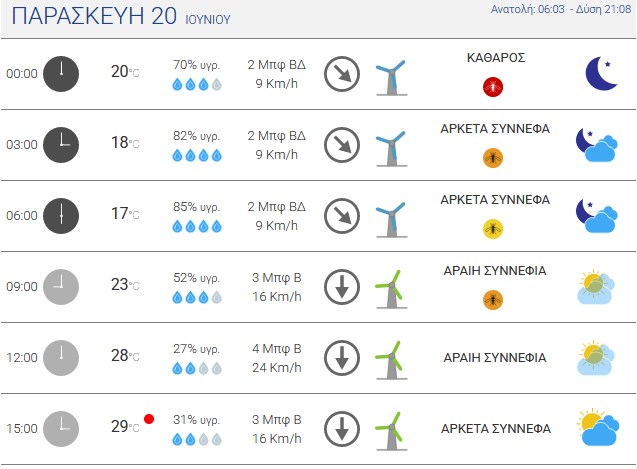Click the humidity droplets for 85% υγρ.
Image resolution: width=637 pixels, height=469 pixels.
[x=197, y=226]
